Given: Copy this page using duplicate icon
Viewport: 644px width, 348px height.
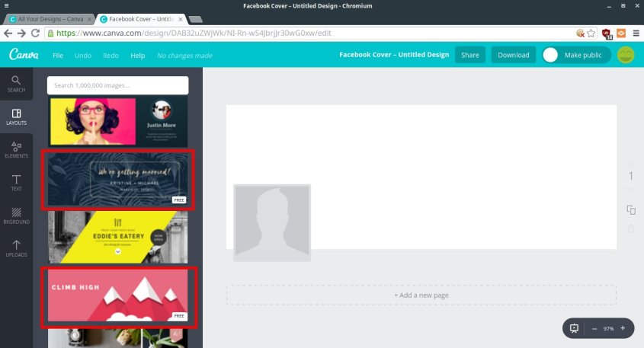Looking at the screenshot, I should tap(630, 209).
